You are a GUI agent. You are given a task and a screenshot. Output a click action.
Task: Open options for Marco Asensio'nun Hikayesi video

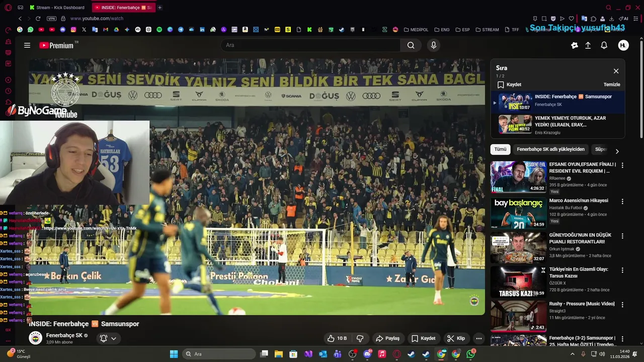pyautogui.click(x=622, y=202)
